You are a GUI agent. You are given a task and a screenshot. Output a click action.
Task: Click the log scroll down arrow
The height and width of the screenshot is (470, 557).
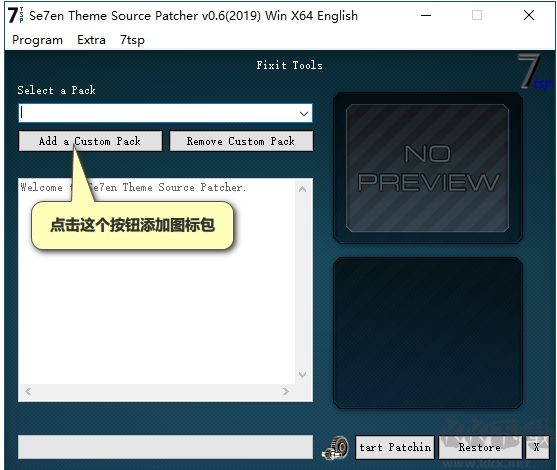302,374
